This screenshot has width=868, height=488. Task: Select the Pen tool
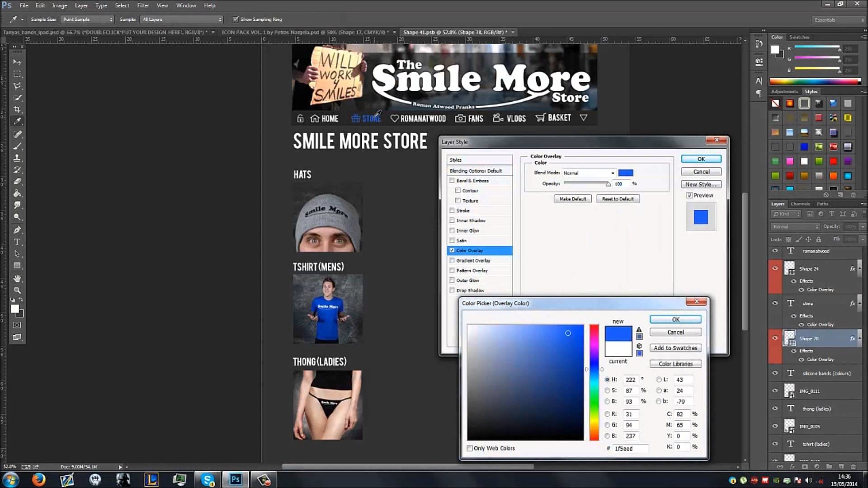coord(17,230)
